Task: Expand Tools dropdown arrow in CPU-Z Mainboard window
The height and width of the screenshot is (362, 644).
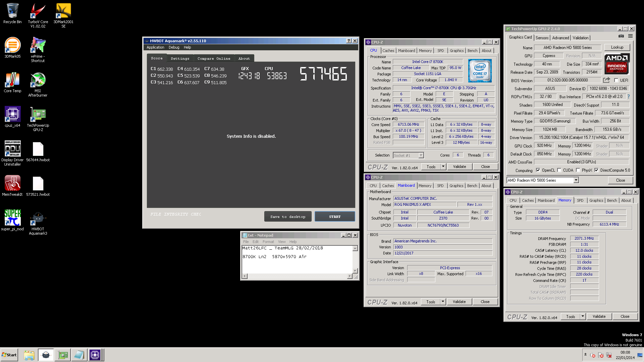Action: (443, 302)
